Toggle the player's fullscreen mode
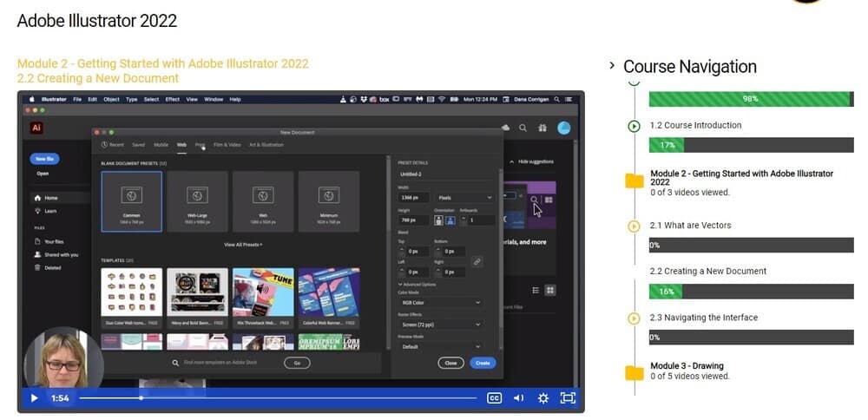Viewport: 868px width, 420px height. [x=568, y=397]
